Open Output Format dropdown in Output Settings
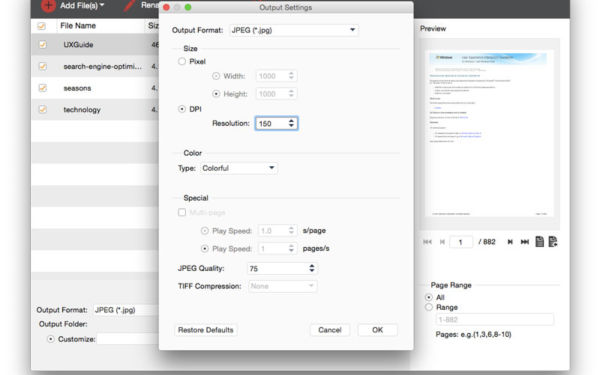This screenshot has height=375, width=600. click(294, 30)
